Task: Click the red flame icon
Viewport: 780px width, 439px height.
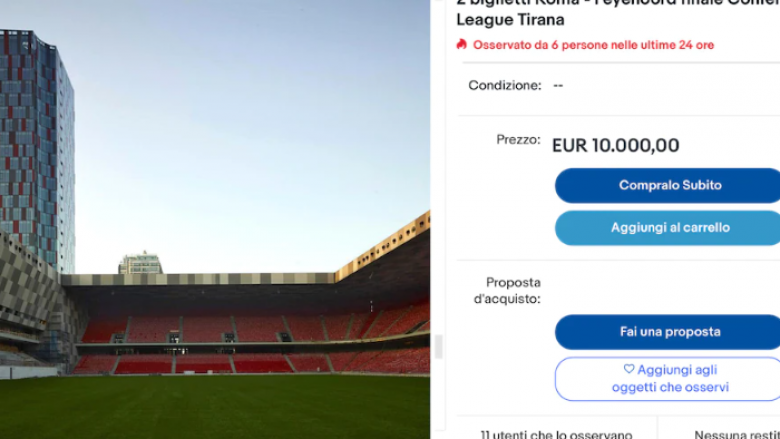Action: pos(462,44)
